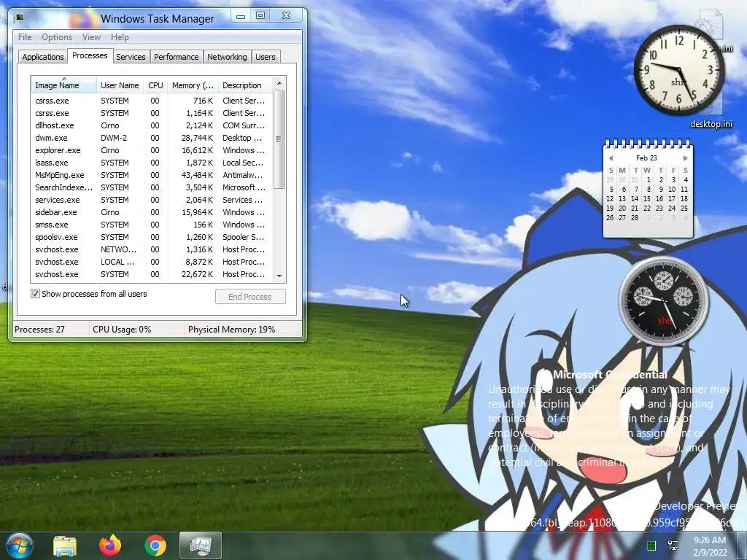Image resolution: width=747 pixels, height=560 pixels.
Task: Select the services.exe process row
Action: pyautogui.click(x=152, y=200)
